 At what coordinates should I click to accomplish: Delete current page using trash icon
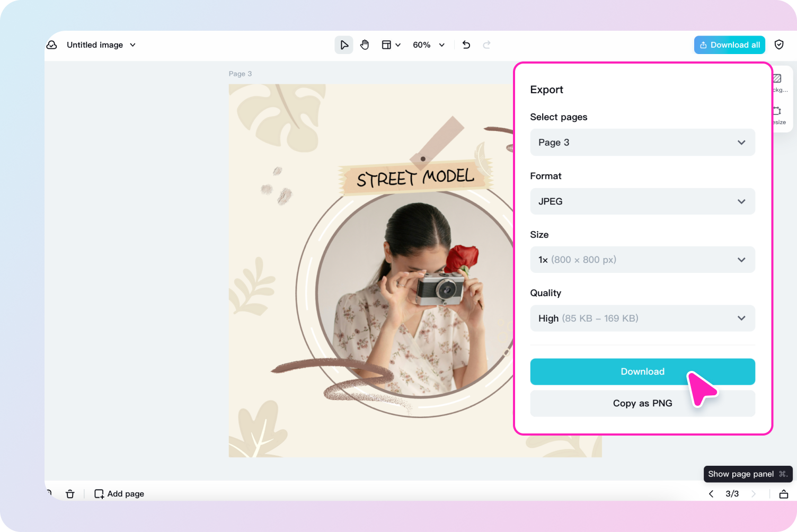pos(70,493)
